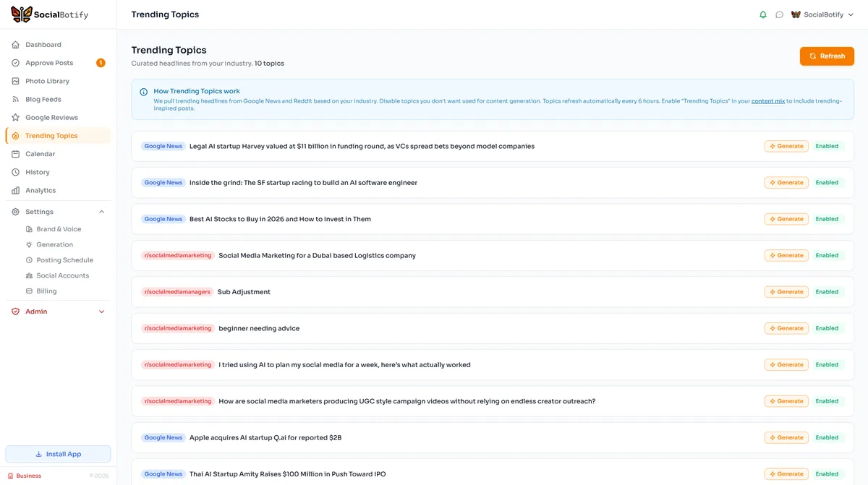The width and height of the screenshot is (868, 485).
Task: Click the notifications bell icon
Action: point(762,14)
